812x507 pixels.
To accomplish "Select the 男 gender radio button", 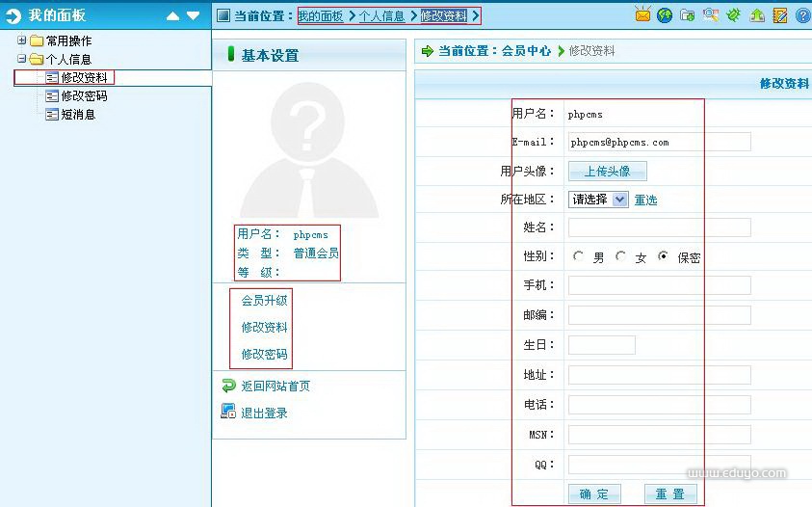I will click(578, 256).
